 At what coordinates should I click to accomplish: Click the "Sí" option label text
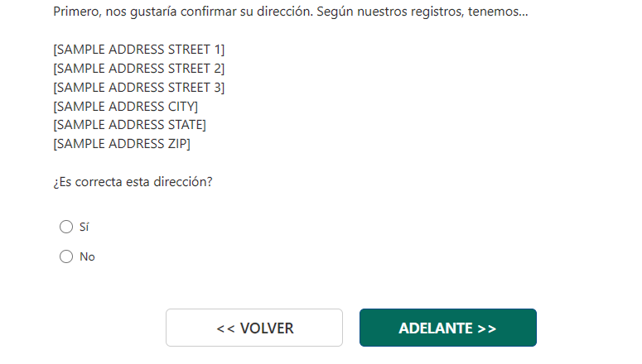[84, 227]
